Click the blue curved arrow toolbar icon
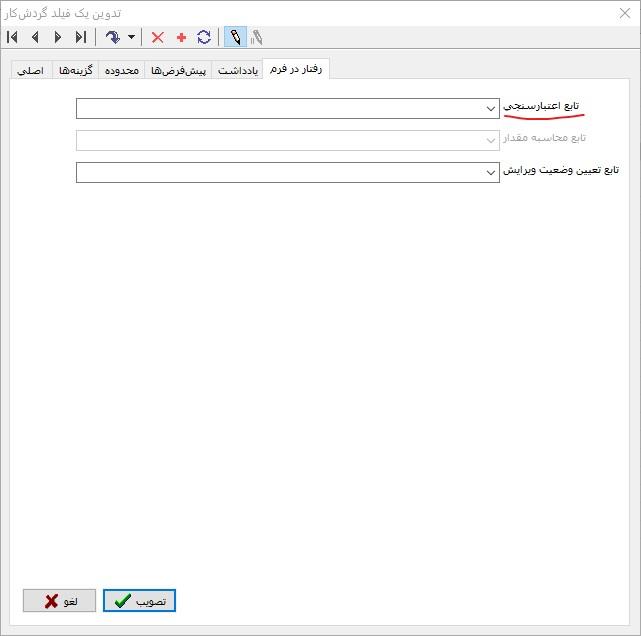Viewport: 641px width, 636px height. 113,37
